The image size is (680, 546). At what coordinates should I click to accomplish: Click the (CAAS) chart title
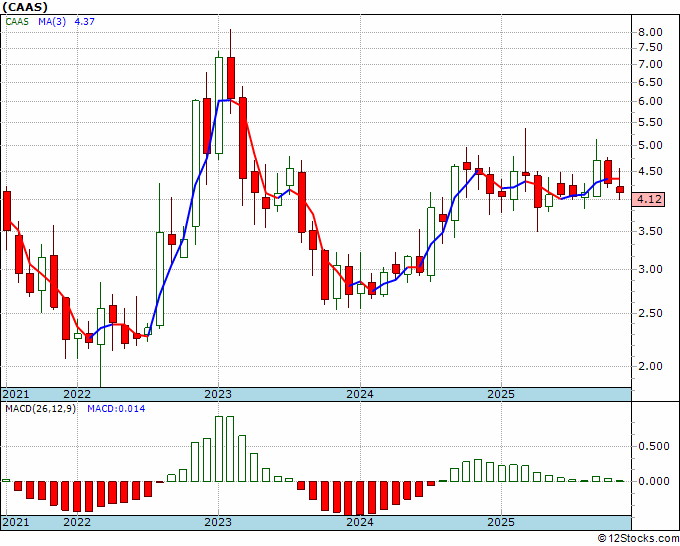(x=24, y=7)
